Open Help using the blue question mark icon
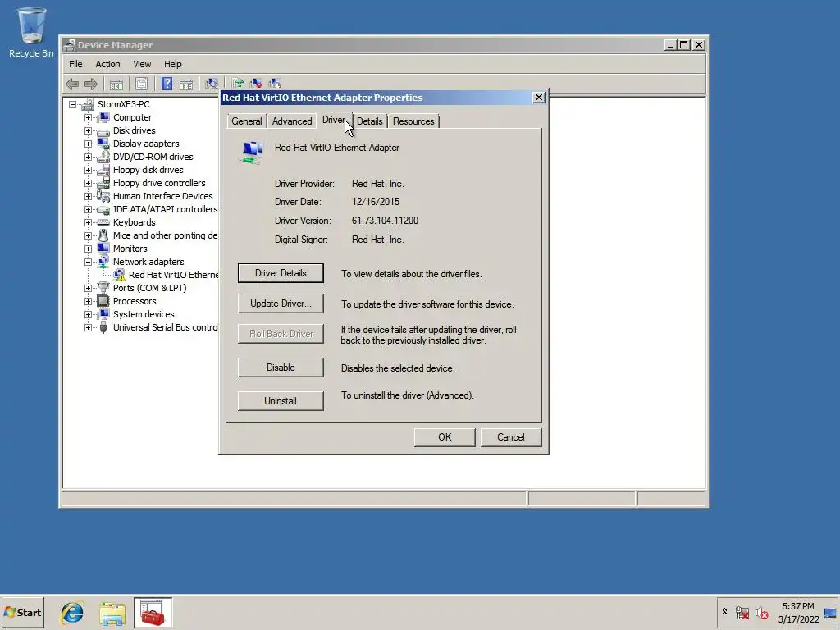 (167, 84)
